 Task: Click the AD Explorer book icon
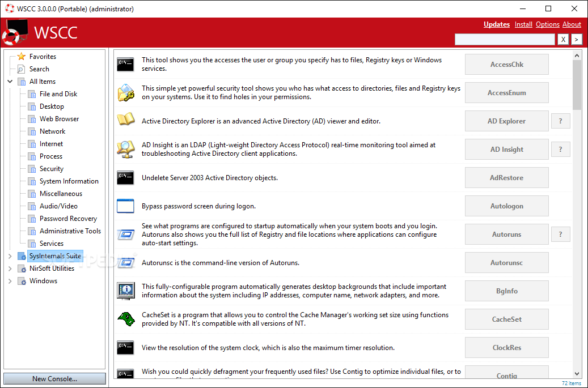point(126,120)
